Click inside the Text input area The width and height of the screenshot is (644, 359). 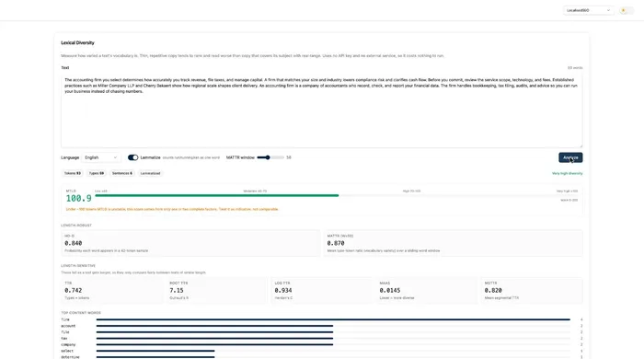click(322, 110)
